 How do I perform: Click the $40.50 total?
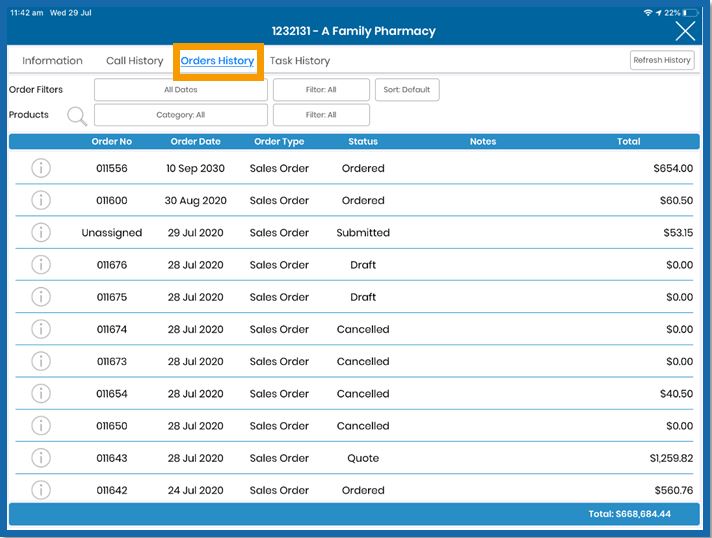(676, 394)
